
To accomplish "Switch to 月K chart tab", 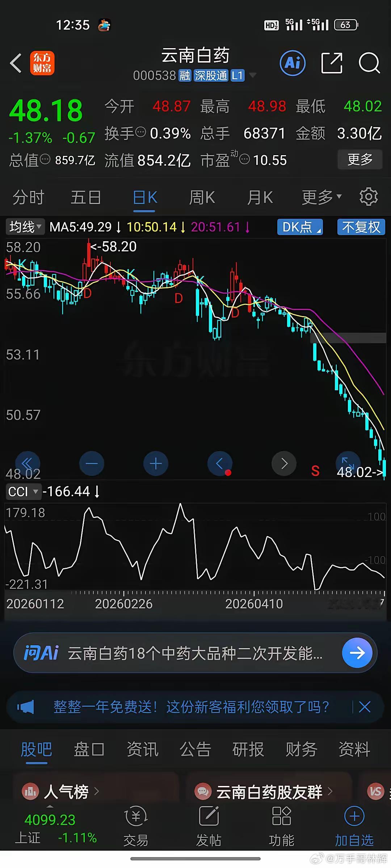I will (x=260, y=197).
